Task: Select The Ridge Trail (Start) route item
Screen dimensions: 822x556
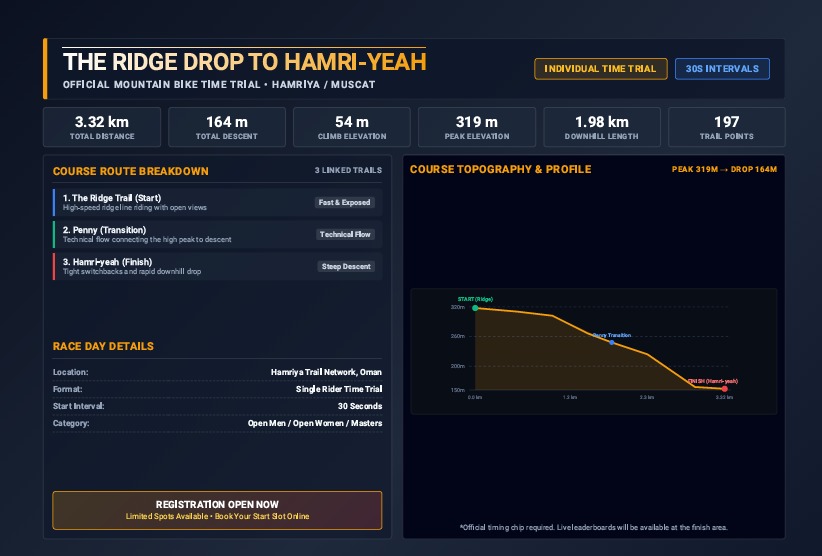Action: pyautogui.click(x=218, y=202)
